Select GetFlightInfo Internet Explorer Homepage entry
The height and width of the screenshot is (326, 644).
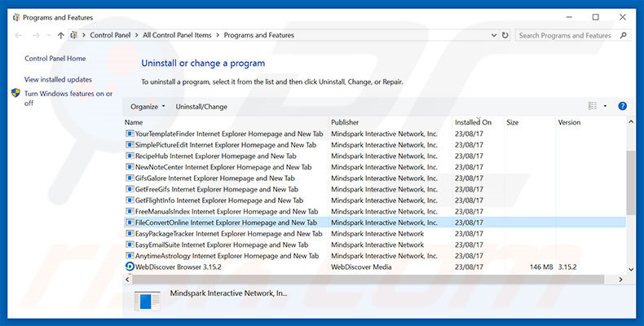[x=219, y=200]
